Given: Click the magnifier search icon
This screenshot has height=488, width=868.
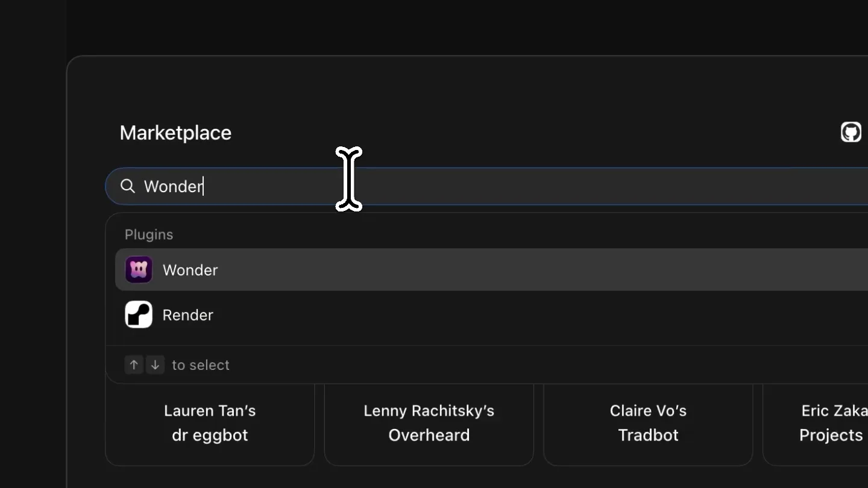Looking at the screenshot, I should tap(128, 186).
